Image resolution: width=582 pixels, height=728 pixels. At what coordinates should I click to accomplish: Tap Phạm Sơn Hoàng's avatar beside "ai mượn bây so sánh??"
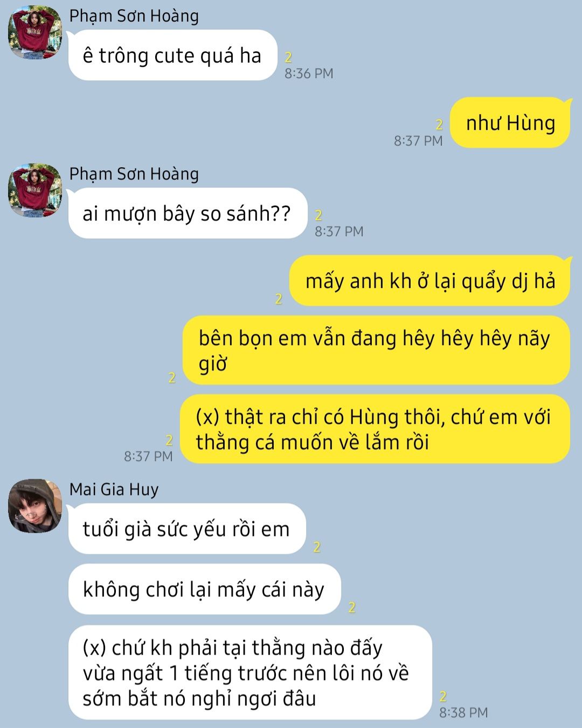[35, 190]
